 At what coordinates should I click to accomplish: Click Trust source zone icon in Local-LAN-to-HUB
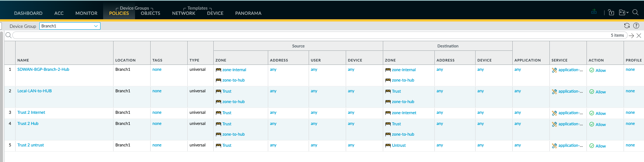[x=218, y=91]
